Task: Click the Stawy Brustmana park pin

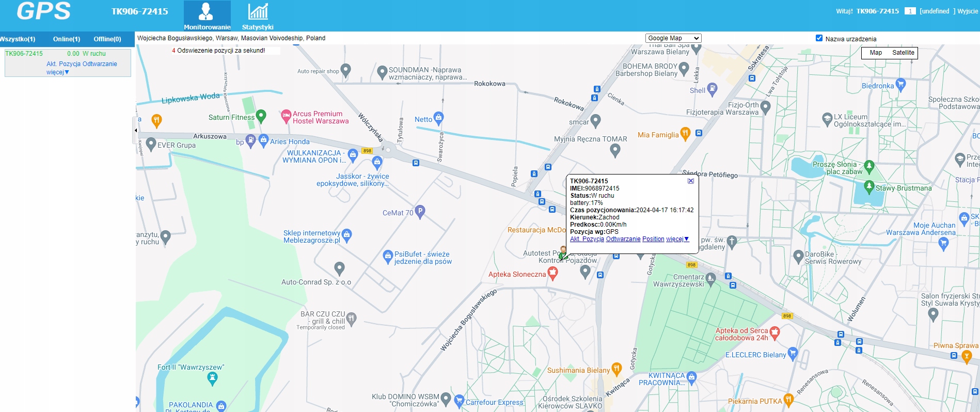Action: tap(869, 186)
